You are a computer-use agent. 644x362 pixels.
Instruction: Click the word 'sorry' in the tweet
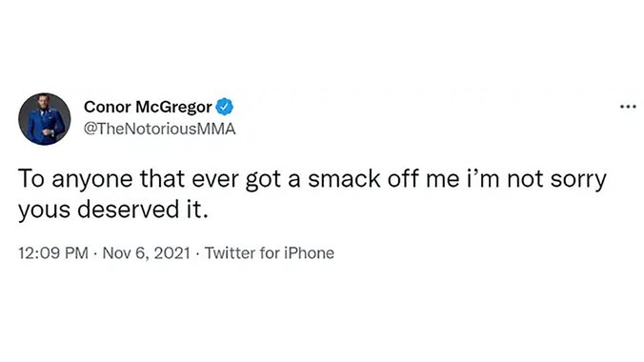(578, 181)
